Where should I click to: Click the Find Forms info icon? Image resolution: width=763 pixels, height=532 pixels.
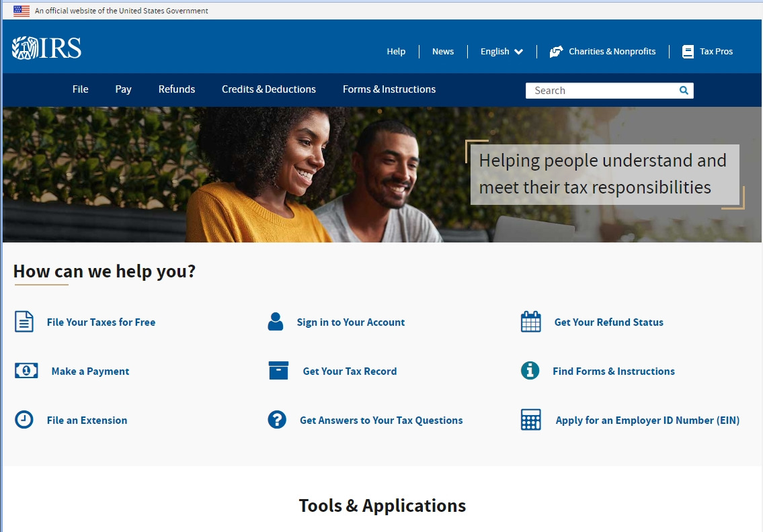(530, 371)
